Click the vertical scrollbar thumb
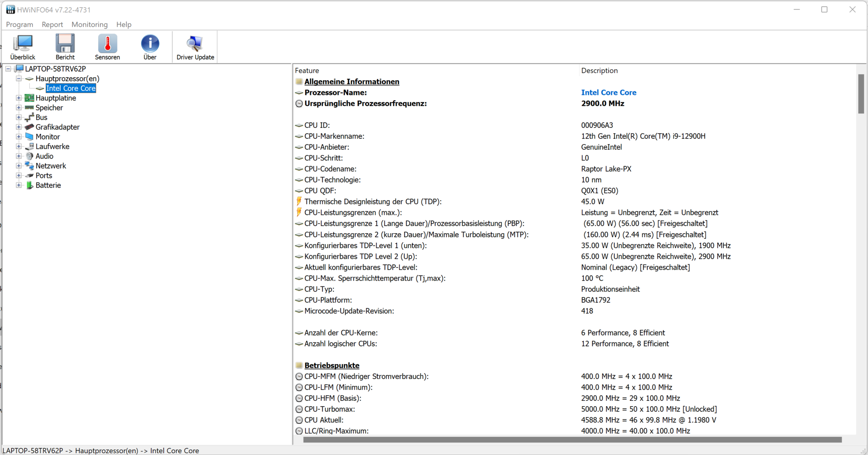 point(861,94)
